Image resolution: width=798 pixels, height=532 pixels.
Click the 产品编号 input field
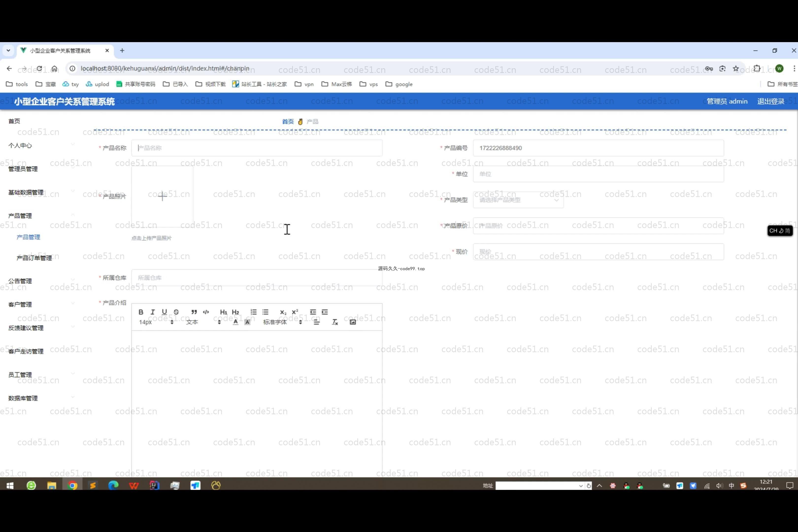[598, 148]
